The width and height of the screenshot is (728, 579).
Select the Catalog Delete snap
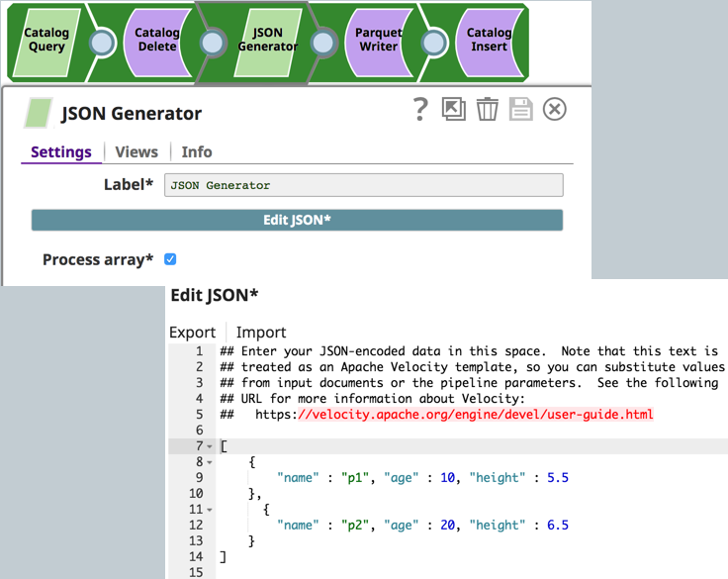pyautogui.click(x=156, y=41)
